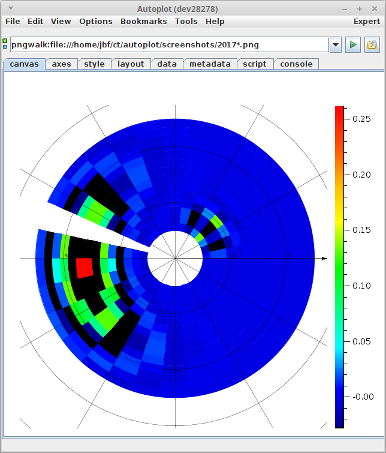Expand the address bar history dropdown
386x453 pixels.
click(336, 45)
